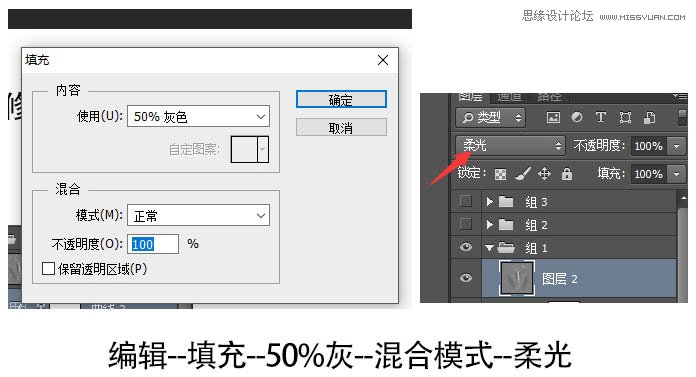Lock transparent pixels icon
The width and height of the screenshot is (696, 377).
(x=500, y=174)
